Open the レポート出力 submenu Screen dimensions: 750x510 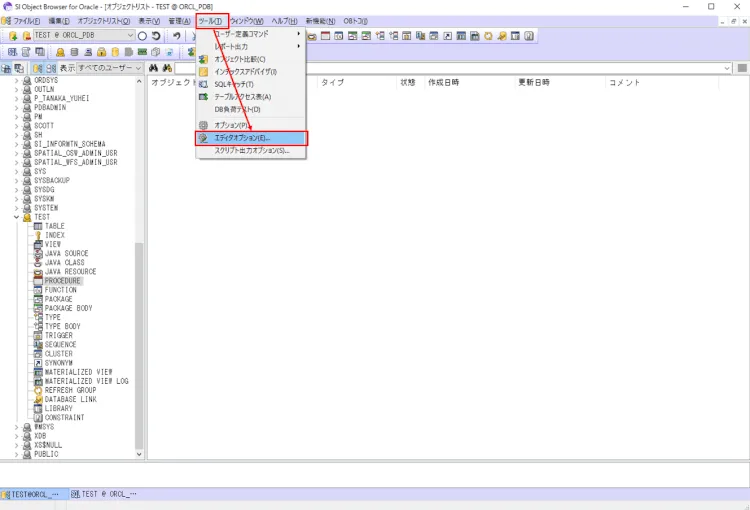click(251, 46)
